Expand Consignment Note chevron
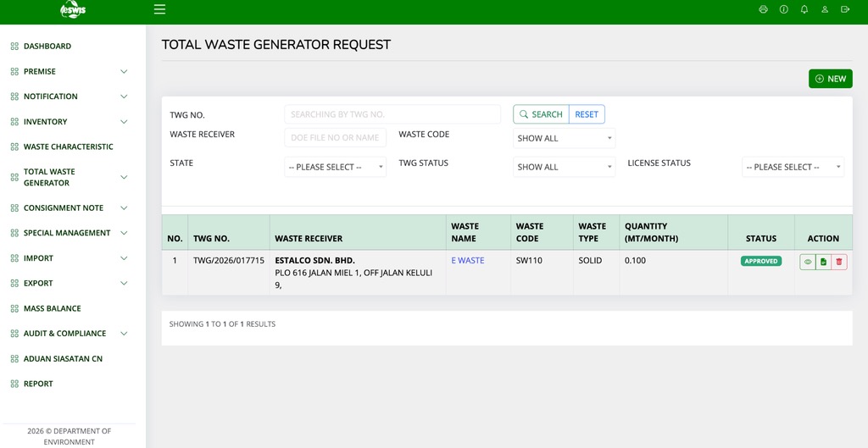This screenshot has height=448, width=868. click(124, 208)
